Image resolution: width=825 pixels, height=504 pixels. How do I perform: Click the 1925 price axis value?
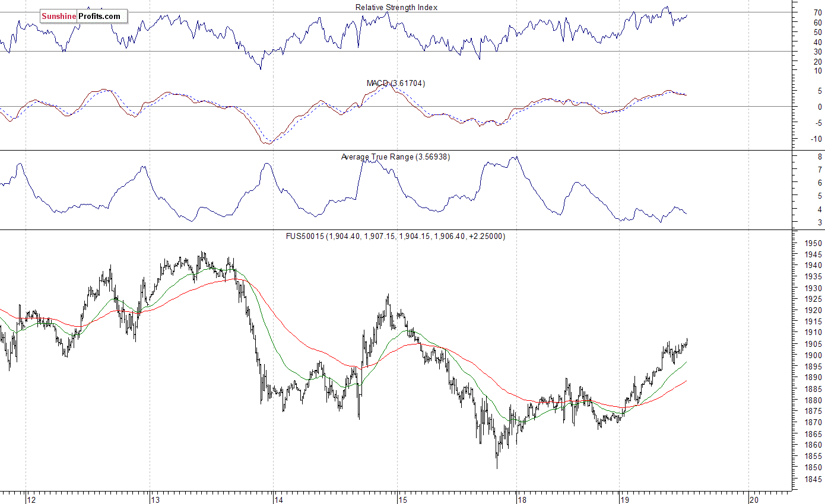(813, 299)
